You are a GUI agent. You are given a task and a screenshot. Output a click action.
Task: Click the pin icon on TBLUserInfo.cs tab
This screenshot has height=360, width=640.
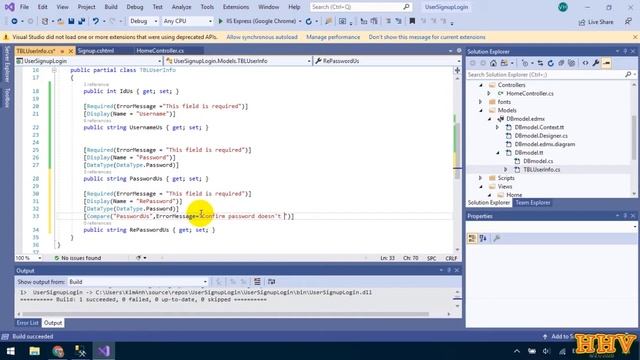62,51
